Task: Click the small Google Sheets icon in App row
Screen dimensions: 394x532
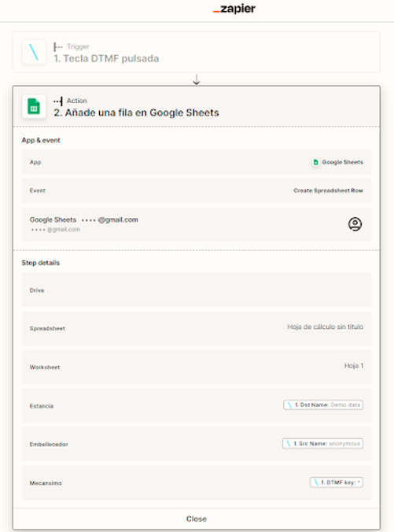Action: pyautogui.click(x=315, y=162)
